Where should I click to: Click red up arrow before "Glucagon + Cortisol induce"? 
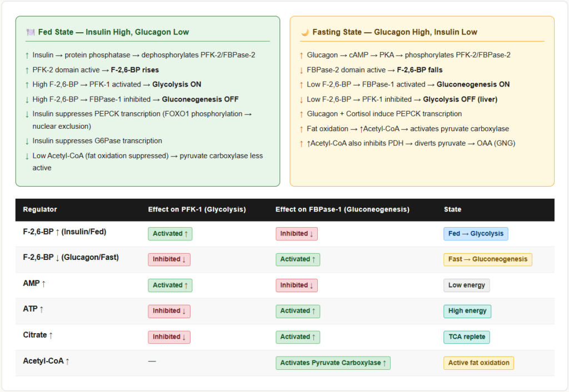pos(301,114)
